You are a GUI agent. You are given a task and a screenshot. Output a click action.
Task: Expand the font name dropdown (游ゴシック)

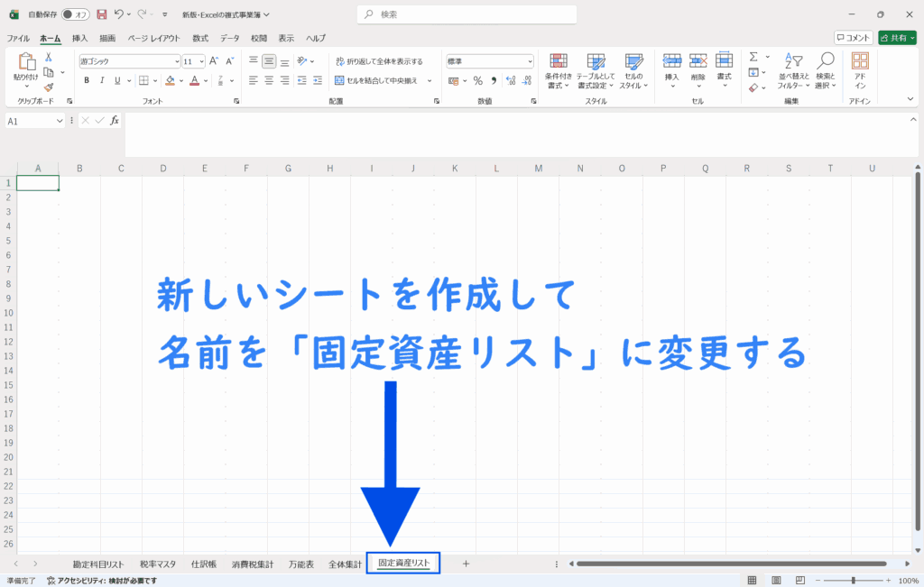click(x=177, y=61)
